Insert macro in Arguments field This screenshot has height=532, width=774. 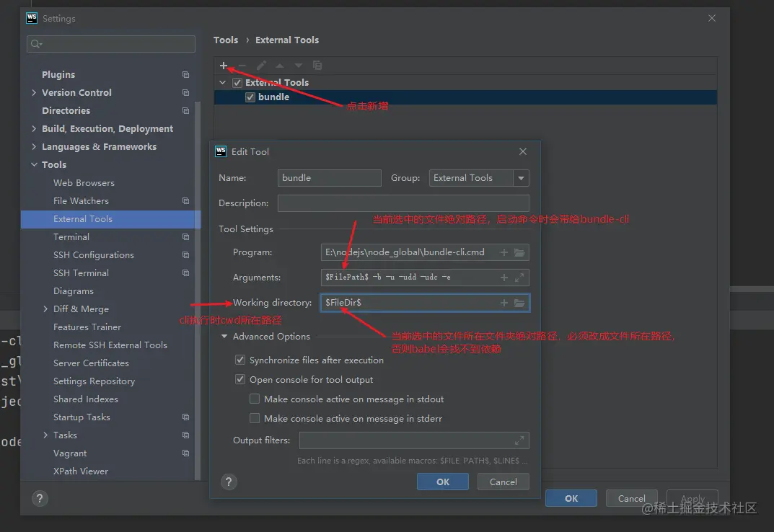(504, 278)
